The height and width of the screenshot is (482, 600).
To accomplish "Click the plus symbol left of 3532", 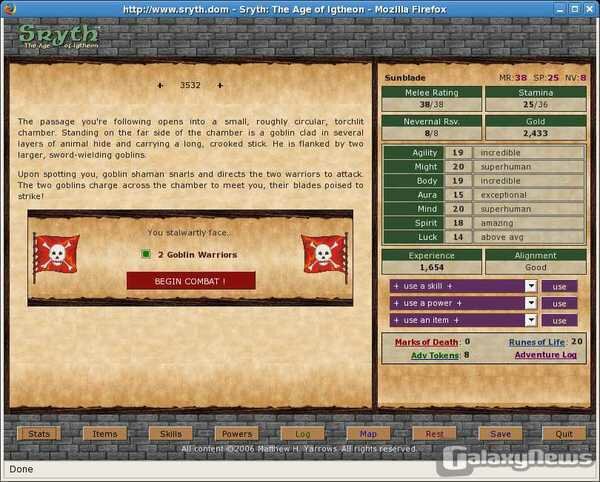I will 160,85.
